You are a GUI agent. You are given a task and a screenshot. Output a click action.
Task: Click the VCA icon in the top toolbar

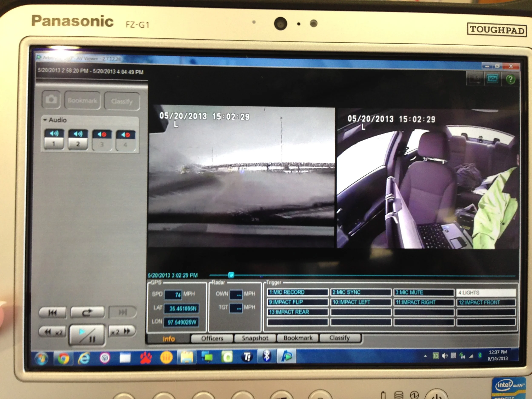[492, 79]
